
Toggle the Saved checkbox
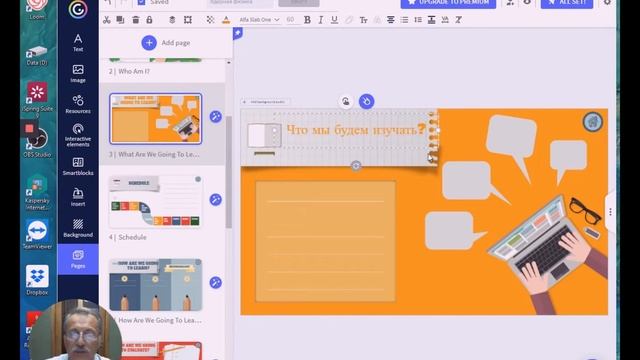(x=142, y=2)
